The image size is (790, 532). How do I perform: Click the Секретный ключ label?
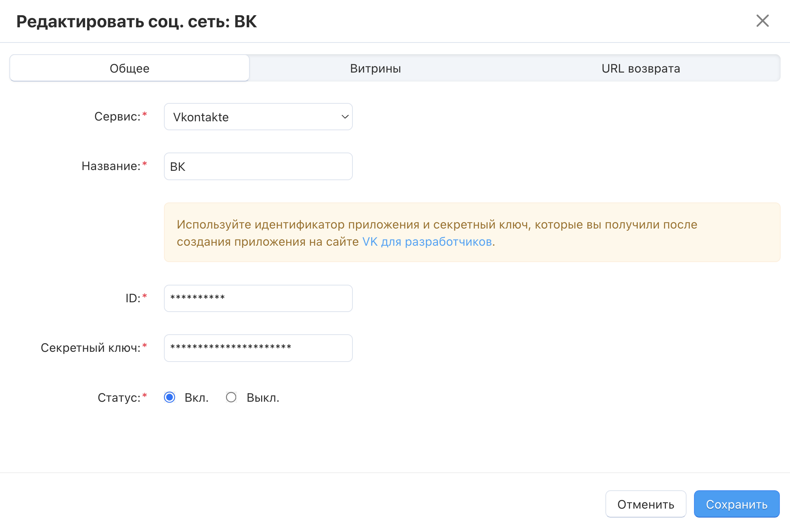(x=90, y=348)
